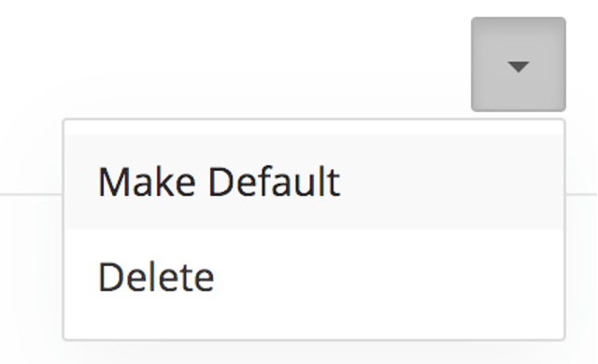Choose Delete in the popup list
This screenshot has width=598, height=364.
[314, 277]
